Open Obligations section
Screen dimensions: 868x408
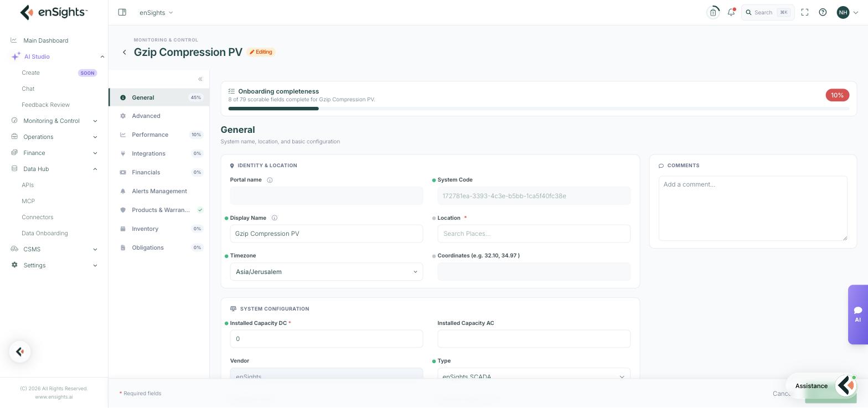click(x=159, y=247)
